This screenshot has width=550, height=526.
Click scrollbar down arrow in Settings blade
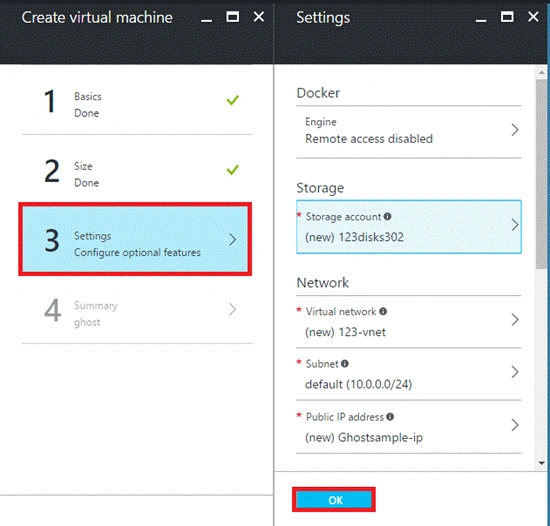[x=541, y=463]
